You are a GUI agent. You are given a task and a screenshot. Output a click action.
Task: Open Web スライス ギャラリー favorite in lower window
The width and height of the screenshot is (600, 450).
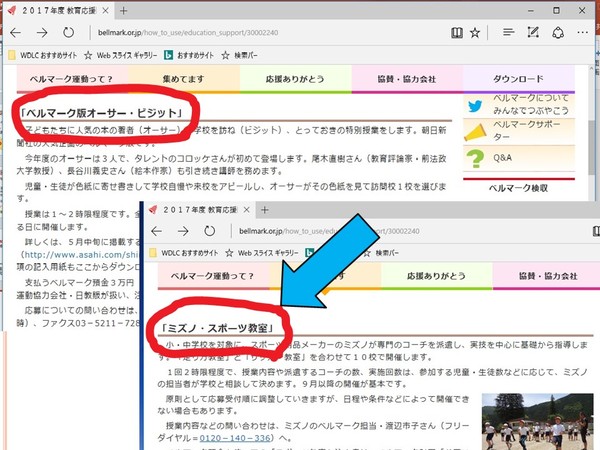tap(262, 253)
